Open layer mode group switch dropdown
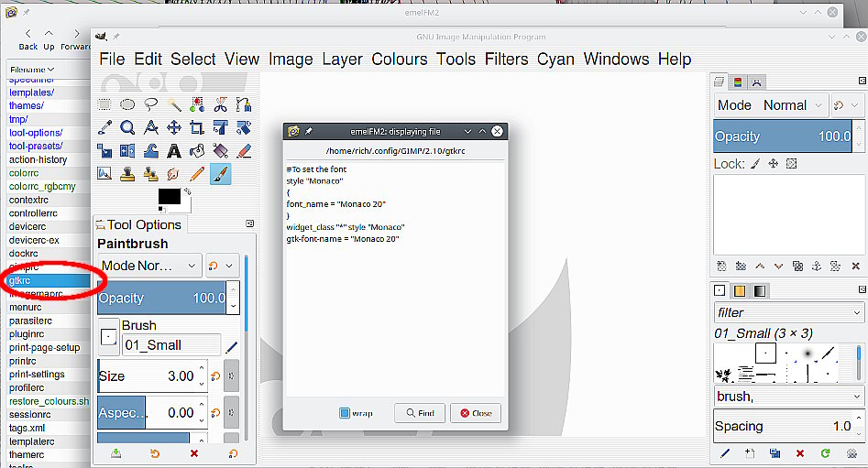This screenshot has height=468, width=868. pos(846,105)
